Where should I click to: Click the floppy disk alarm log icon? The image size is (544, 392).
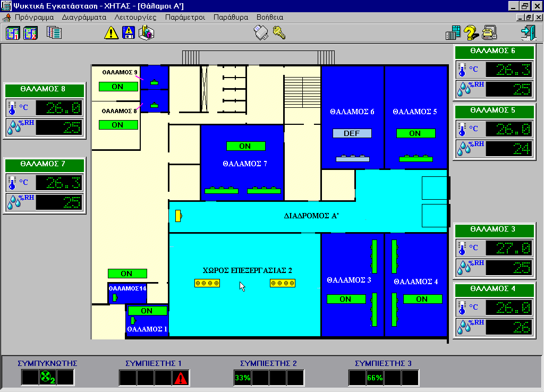pyautogui.click(x=128, y=33)
